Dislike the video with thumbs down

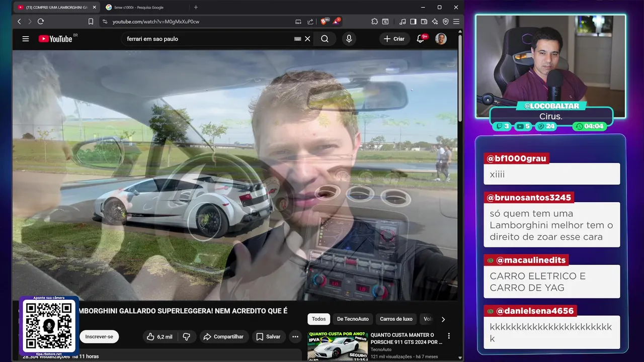click(x=186, y=337)
